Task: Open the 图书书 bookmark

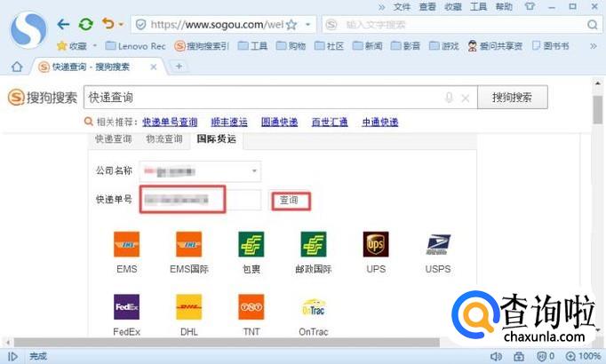Action: pyautogui.click(x=551, y=46)
